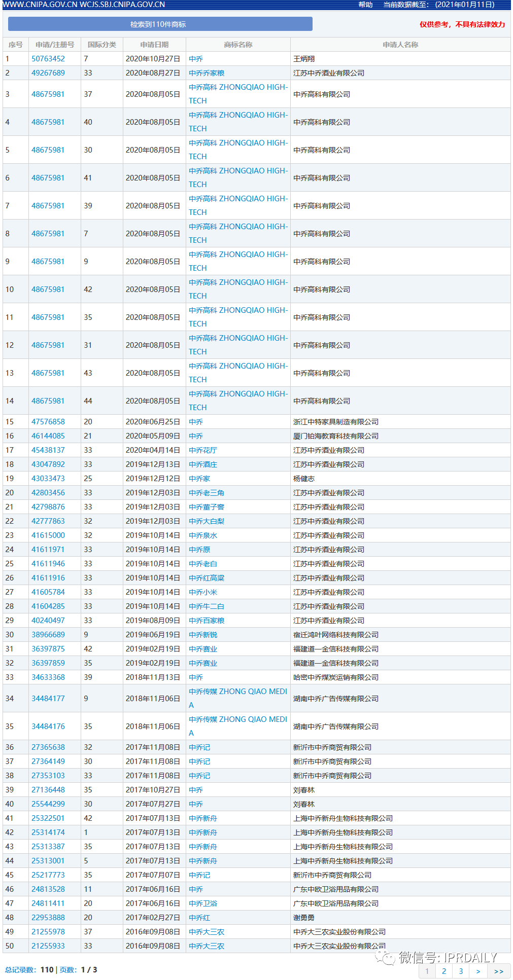
Task: Open application number 49267689
Action: (x=48, y=73)
